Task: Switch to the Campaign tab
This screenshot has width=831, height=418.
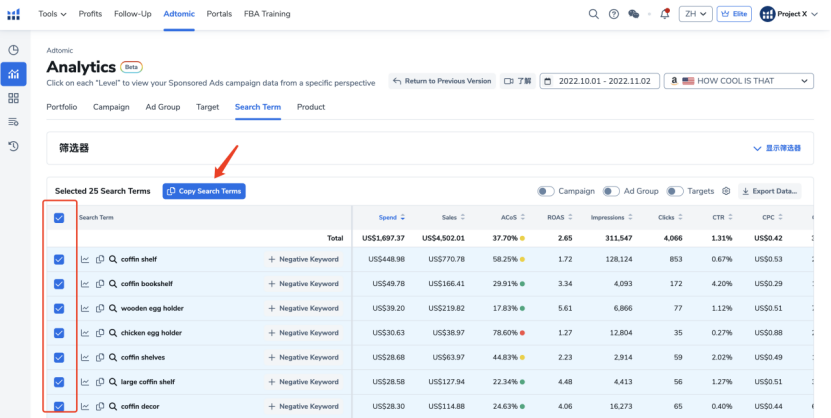Action: point(111,107)
